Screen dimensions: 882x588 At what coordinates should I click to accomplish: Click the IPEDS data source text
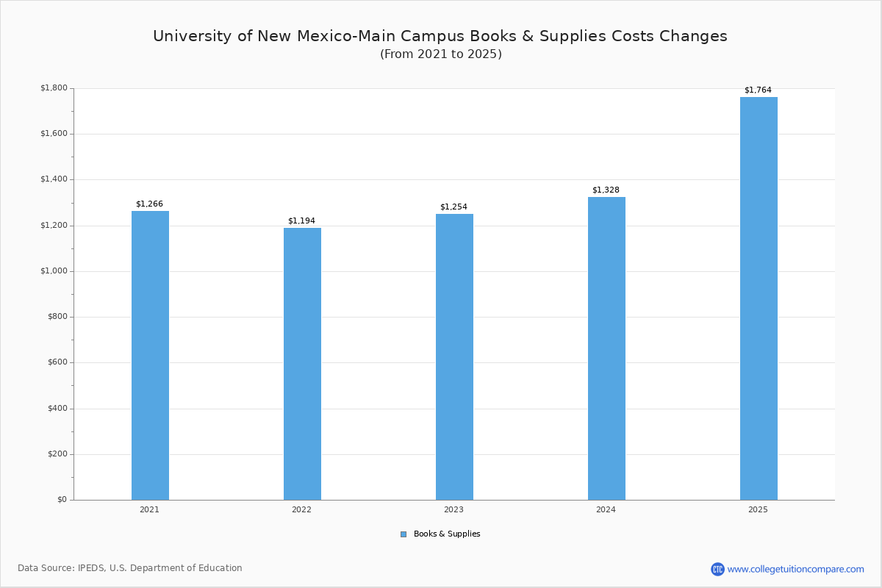coord(130,568)
